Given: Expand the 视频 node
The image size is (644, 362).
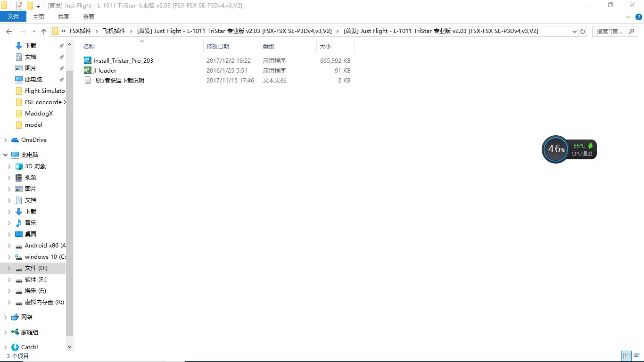Looking at the screenshot, I should 9,178.
